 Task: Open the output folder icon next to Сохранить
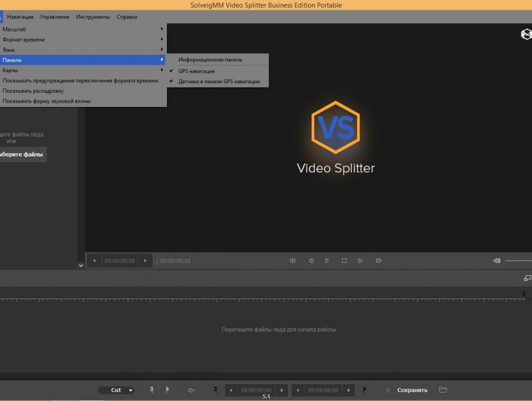point(443,390)
